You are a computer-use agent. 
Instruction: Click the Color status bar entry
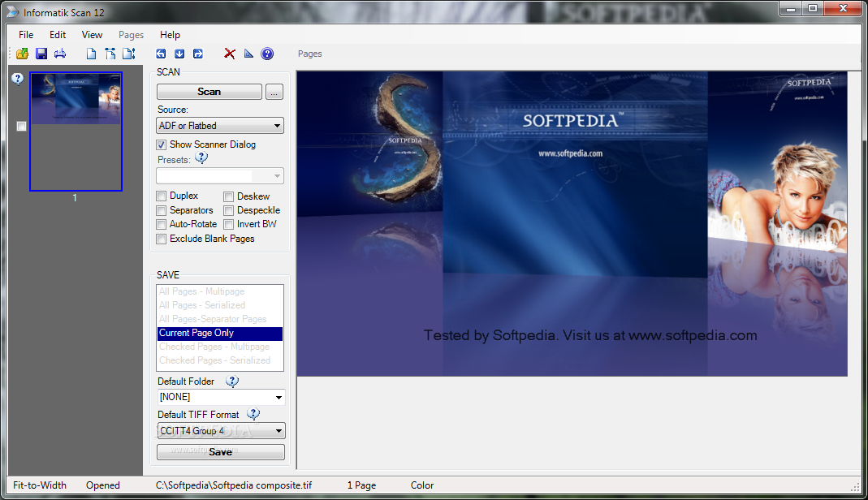click(x=422, y=485)
